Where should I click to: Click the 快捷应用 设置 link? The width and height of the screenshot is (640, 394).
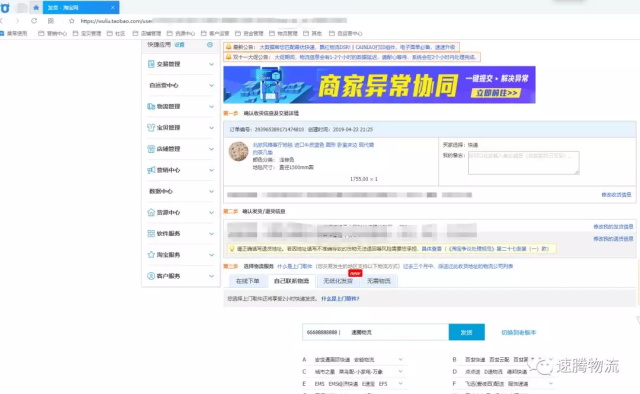pos(179,45)
